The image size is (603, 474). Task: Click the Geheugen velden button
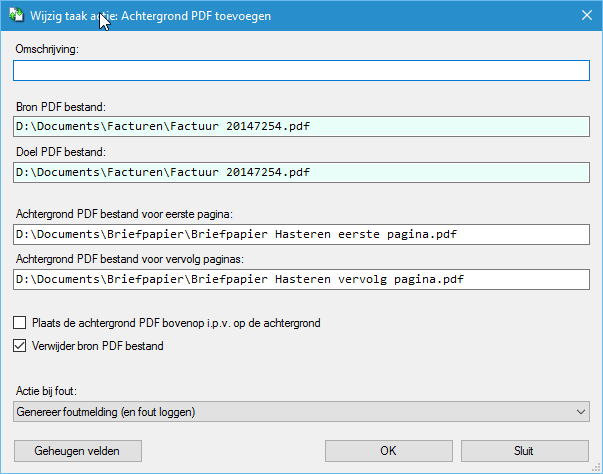78,451
